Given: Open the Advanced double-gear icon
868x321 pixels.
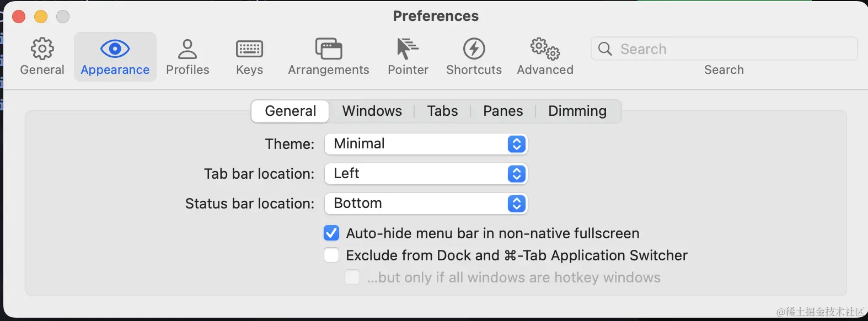Looking at the screenshot, I should coord(545,49).
